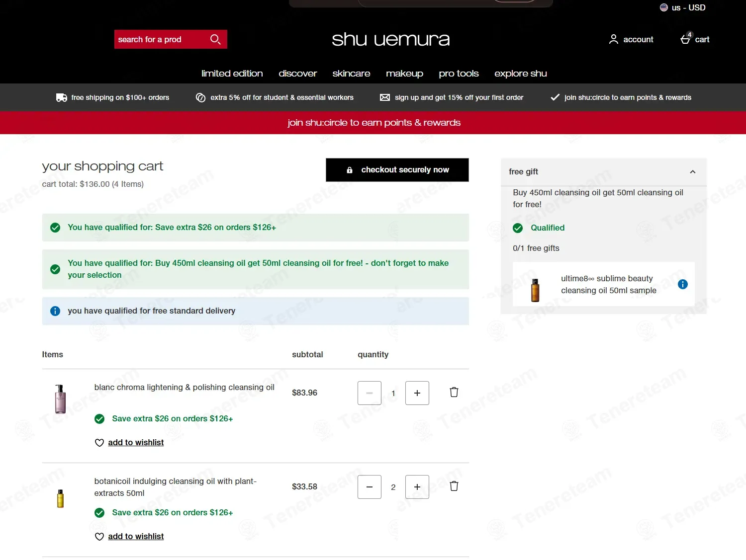Open the explore shu menu

click(x=521, y=74)
